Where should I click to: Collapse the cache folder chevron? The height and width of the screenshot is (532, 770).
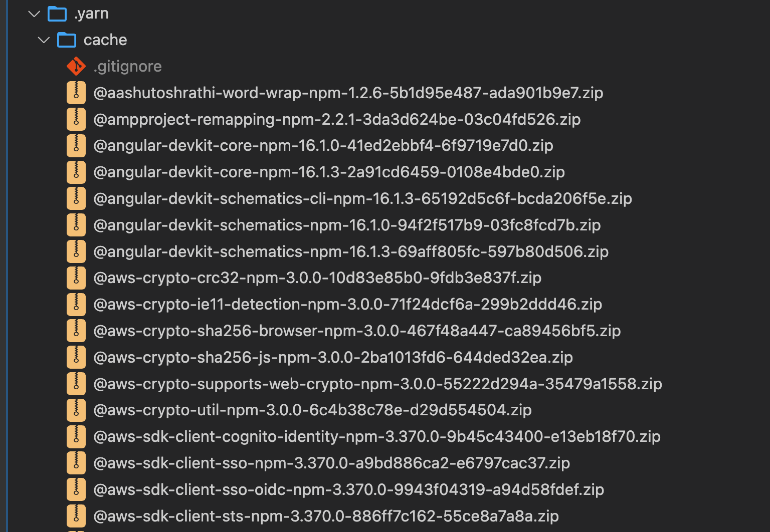coord(44,40)
